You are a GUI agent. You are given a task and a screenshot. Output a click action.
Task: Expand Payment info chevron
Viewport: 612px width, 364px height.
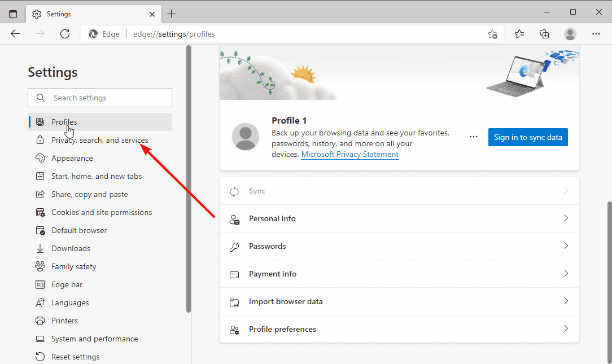566,274
